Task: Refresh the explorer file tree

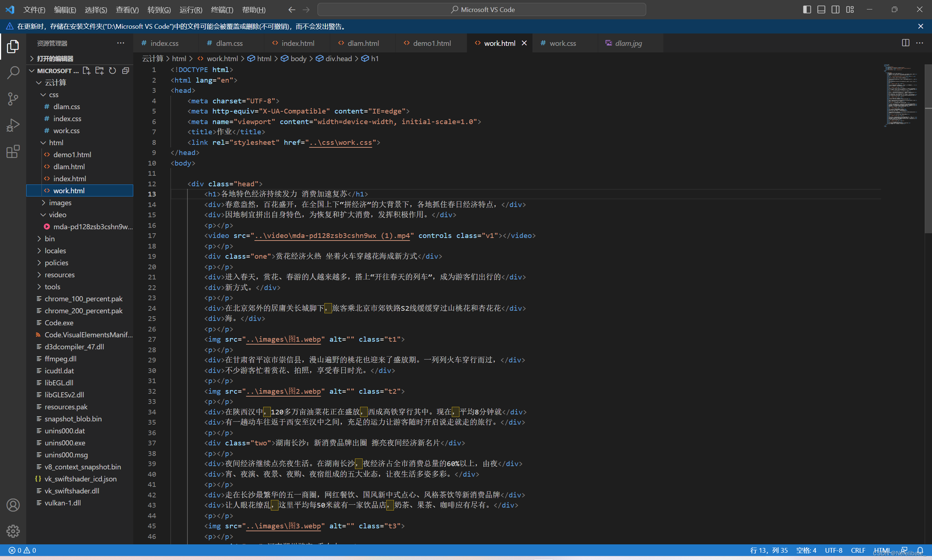Action: coord(112,71)
